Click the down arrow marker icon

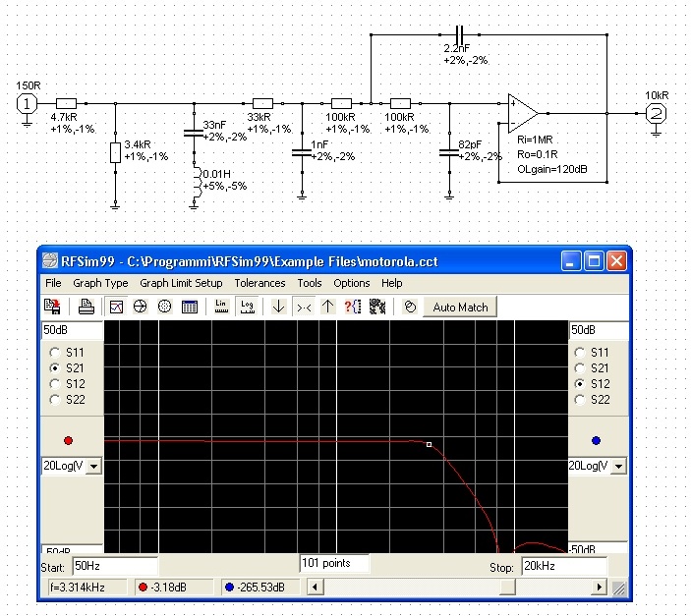[279, 307]
